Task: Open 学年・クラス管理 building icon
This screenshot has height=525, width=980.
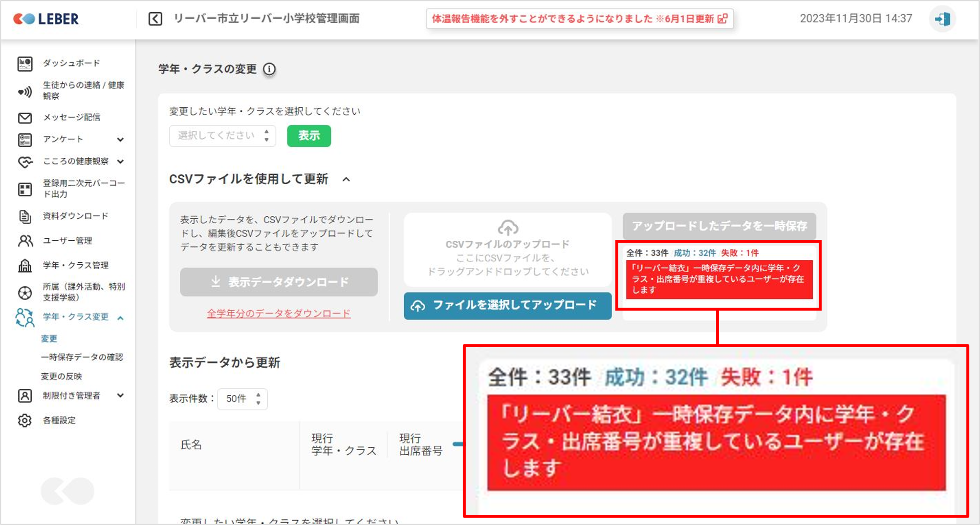Action: [24, 265]
